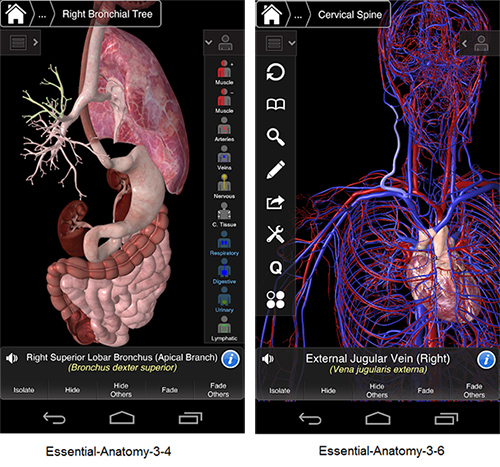Viewport: 500px width, 467px height.
Task: Play audio for Right Superior Lobar Bronchus
Action: (x=12, y=358)
